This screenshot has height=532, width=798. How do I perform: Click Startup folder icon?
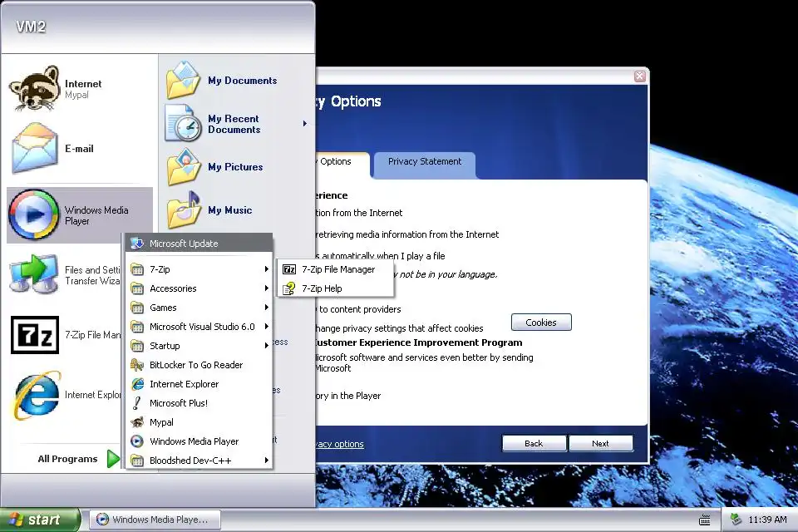tap(137, 346)
